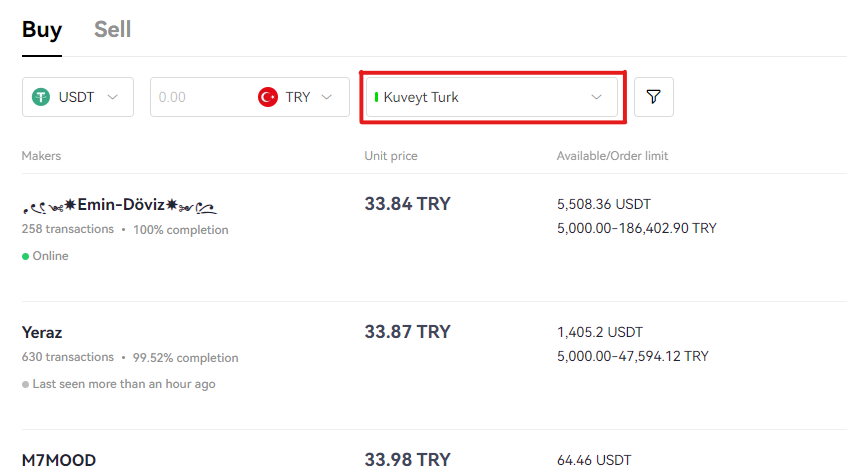Expand the Kuveyt Turk payment method dropdown
Screen dimensions: 847x474
tap(492, 97)
